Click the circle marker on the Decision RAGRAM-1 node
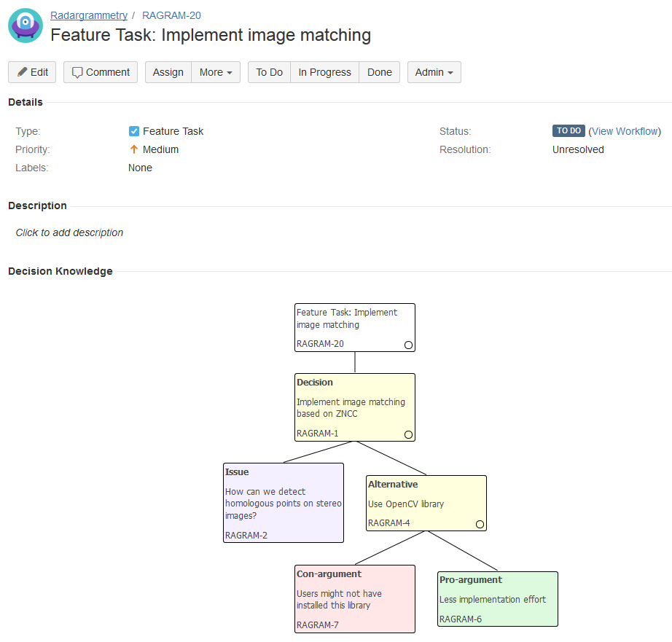This screenshot has height=642, width=672. pos(408,434)
